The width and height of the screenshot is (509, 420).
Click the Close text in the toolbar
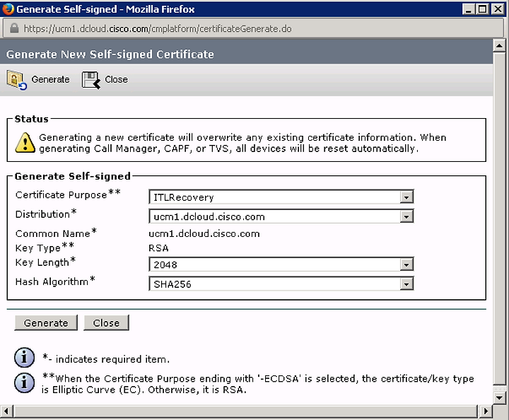116,79
